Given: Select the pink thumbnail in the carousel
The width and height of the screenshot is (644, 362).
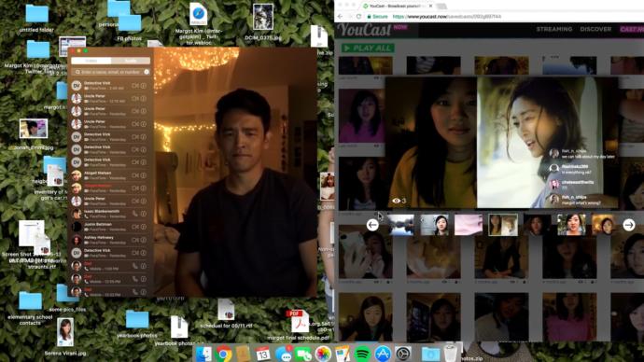Looking at the screenshot, I should tap(469, 225).
